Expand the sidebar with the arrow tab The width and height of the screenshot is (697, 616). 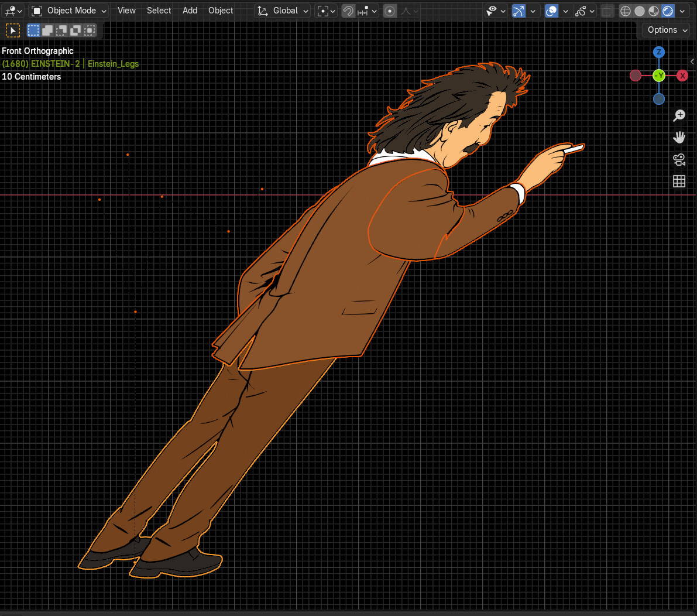[x=692, y=61]
